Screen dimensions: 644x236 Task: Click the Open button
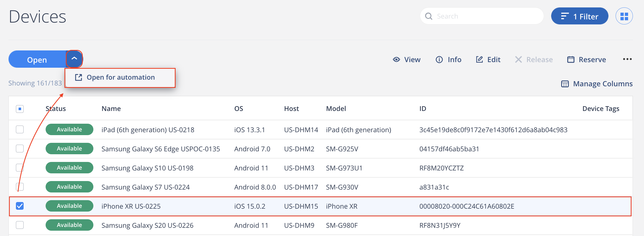coord(37,59)
